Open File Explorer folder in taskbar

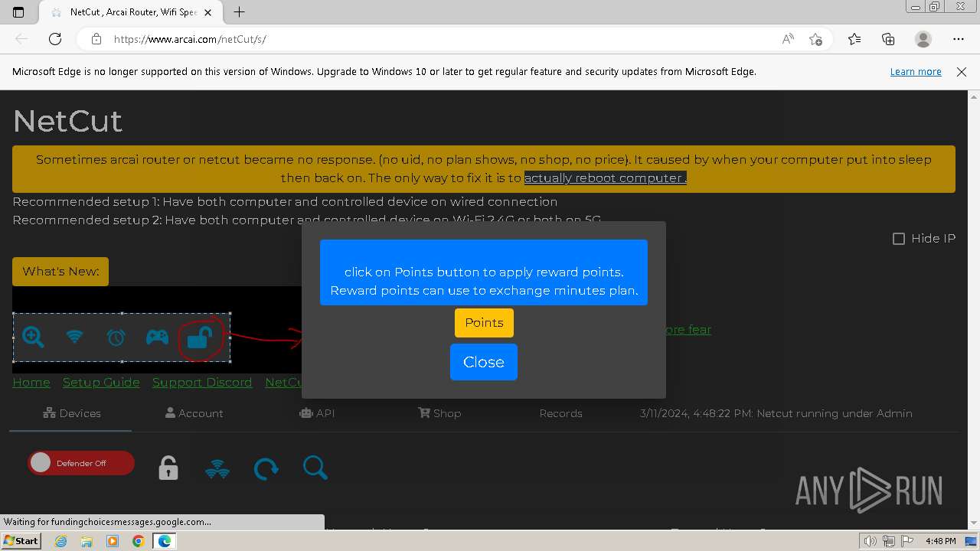[x=87, y=541]
